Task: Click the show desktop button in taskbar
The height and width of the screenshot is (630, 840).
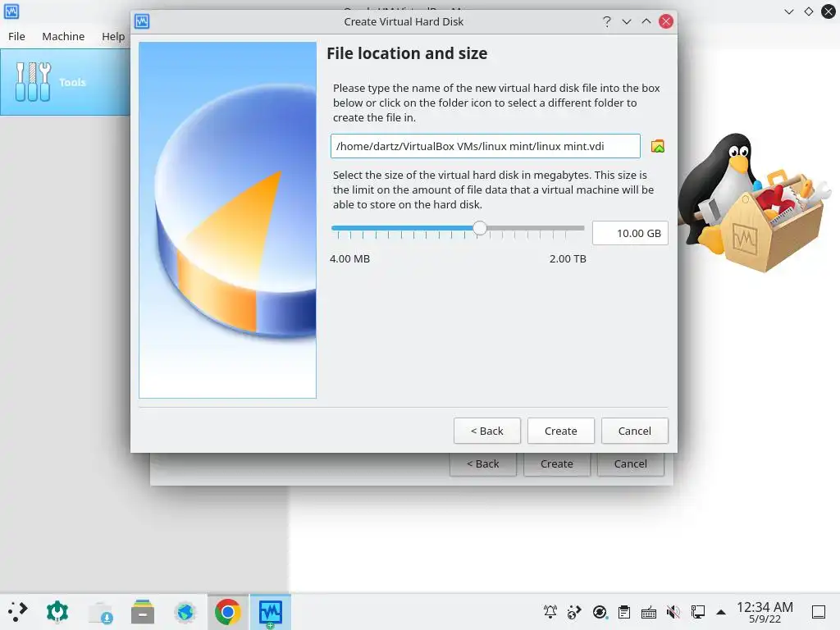Action: tap(819, 612)
